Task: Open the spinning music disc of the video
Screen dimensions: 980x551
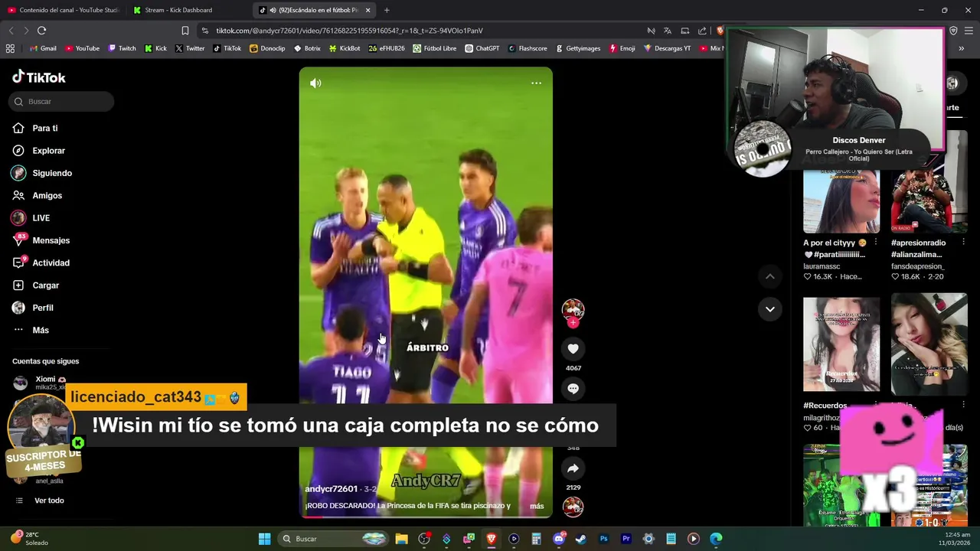Action: (573, 507)
